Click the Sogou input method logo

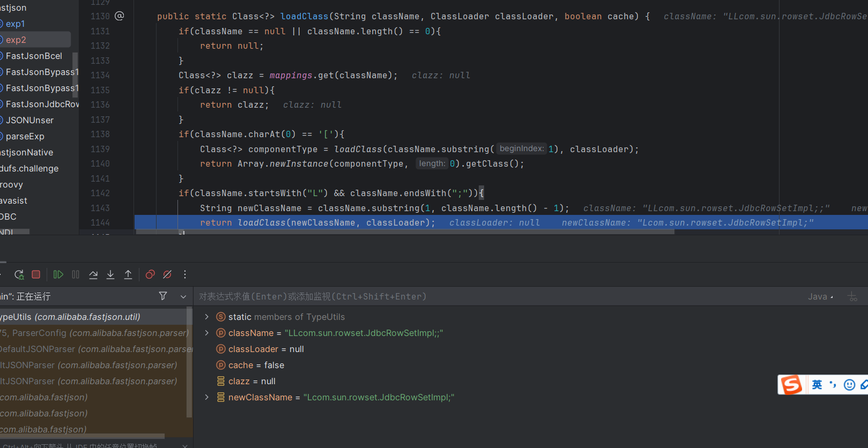tap(792, 384)
